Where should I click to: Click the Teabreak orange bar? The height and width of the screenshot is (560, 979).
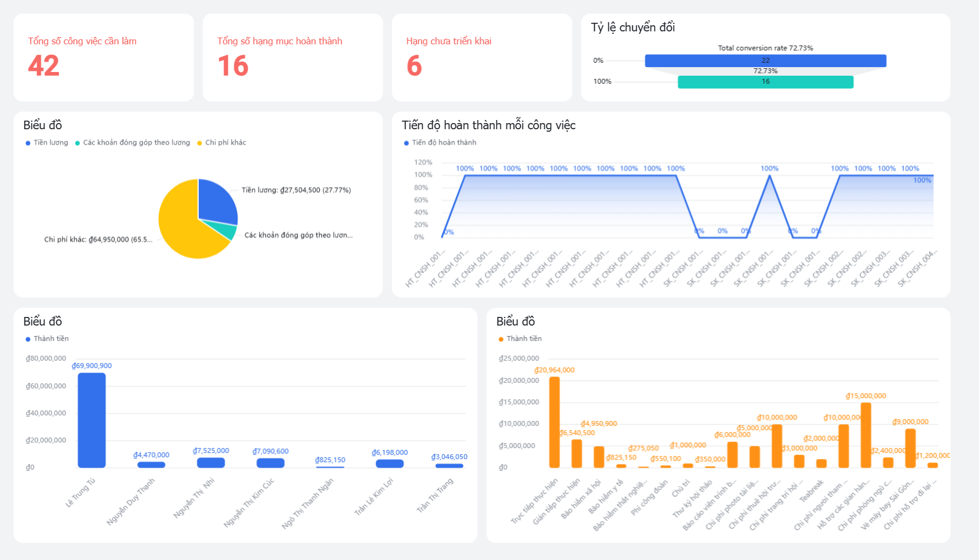click(821, 463)
